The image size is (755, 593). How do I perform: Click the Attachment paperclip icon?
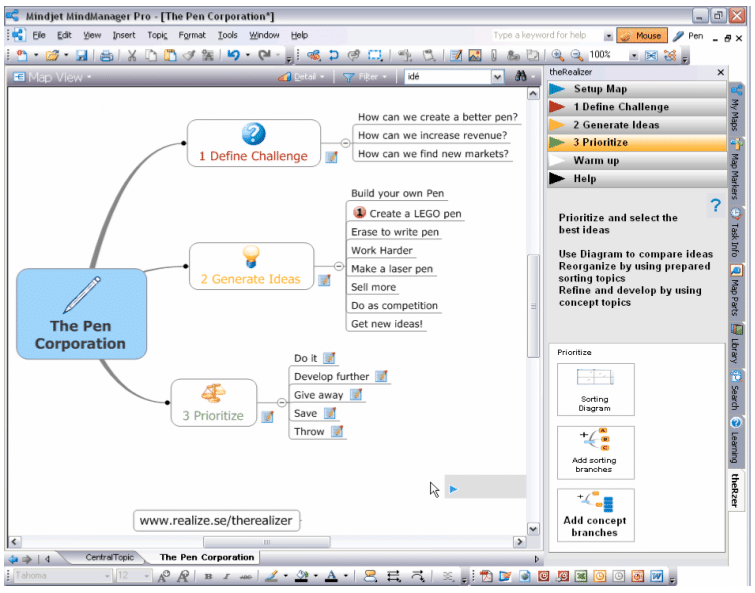(x=494, y=55)
